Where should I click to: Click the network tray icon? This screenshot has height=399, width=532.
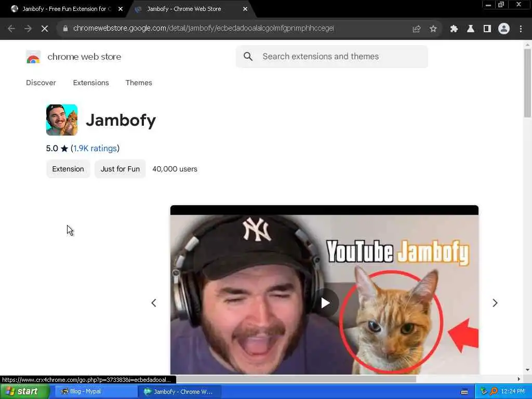[484, 392]
